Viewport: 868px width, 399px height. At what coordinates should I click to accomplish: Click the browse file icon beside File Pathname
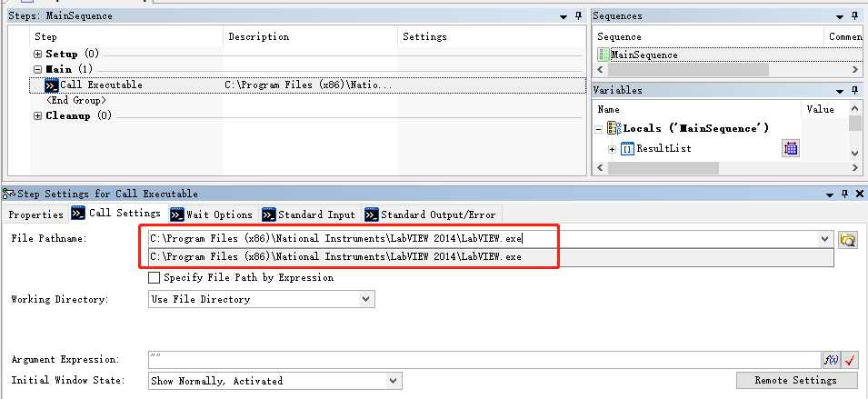[847, 239]
